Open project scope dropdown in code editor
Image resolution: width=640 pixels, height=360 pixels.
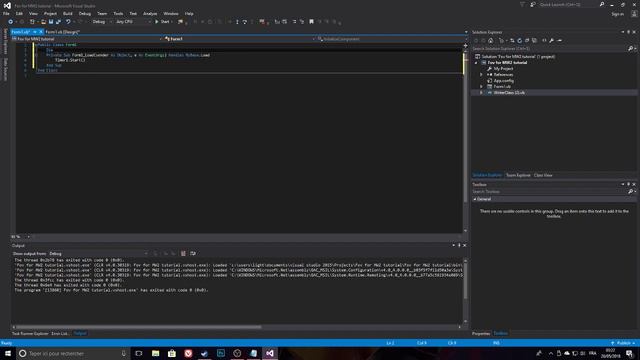coord(87,39)
